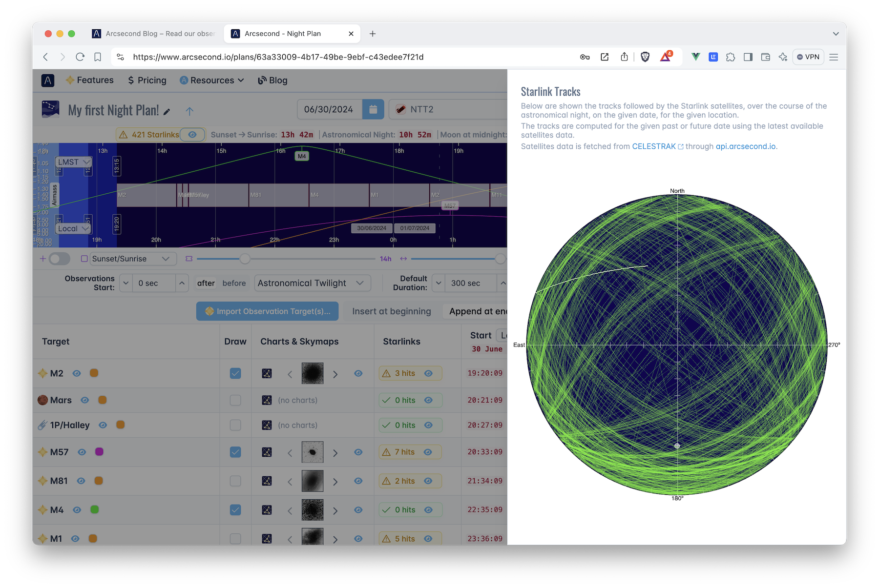Screen dimensions: 879x588
Task: Expand the LMST dropdown on the chart
Action: tap(73, 162)
